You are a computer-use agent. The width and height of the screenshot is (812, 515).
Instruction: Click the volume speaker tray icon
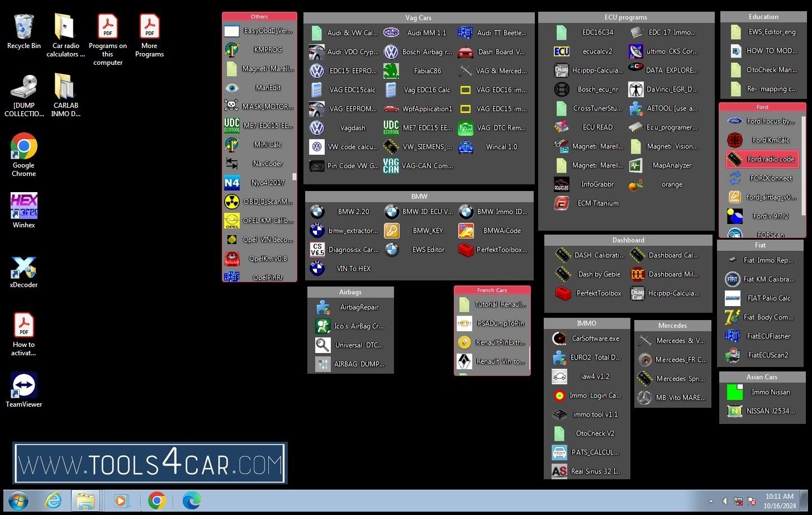pyautogui.click(x=725, y=501)
